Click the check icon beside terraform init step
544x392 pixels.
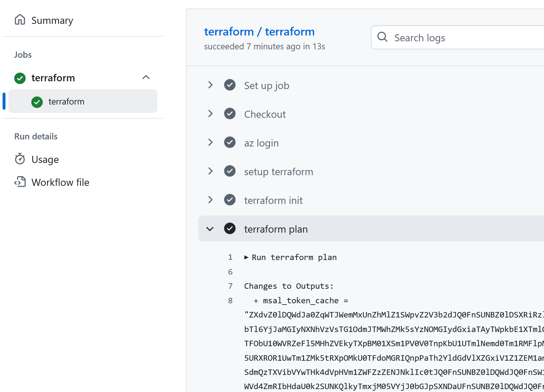[x=230, y=200]
